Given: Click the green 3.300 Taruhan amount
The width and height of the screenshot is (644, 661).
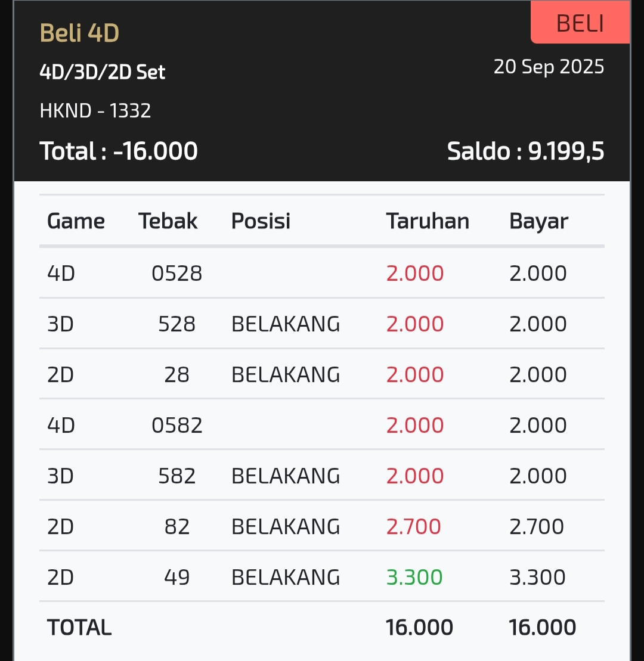Looking at the screenshot, I should point(414,578).
